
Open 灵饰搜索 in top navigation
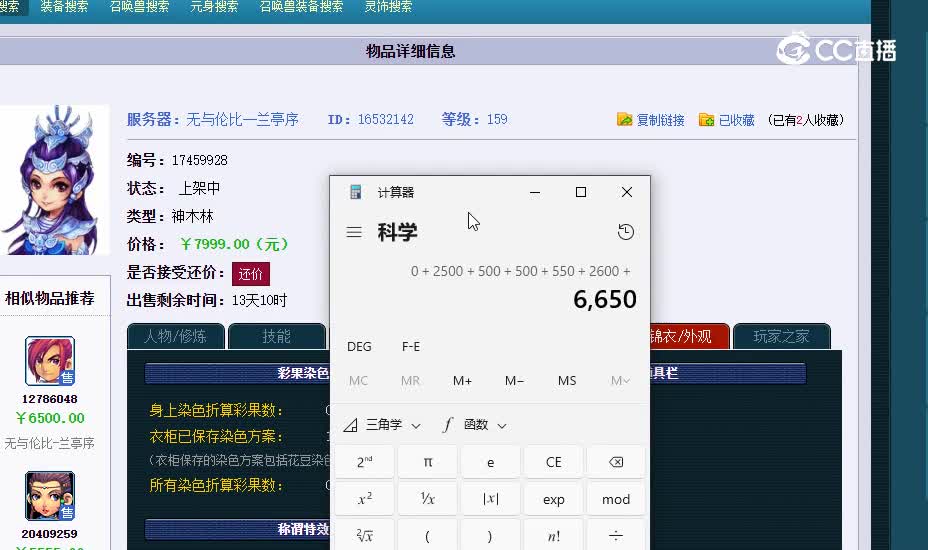(x=388, y=7)
